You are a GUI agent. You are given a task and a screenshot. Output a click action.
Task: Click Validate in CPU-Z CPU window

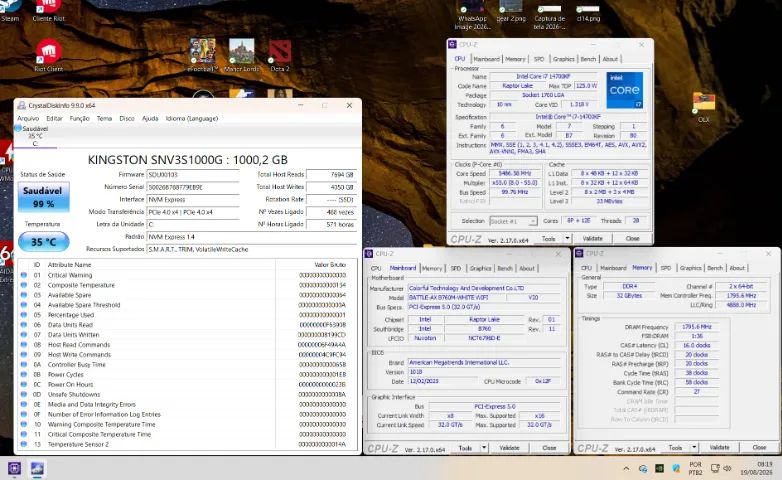[x=592, y=239]
